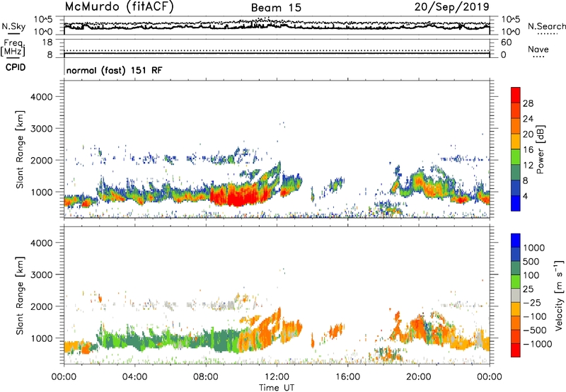Click the velocity panel "Slant Range [km]" label
566x392 pixels.
point(20,295)
